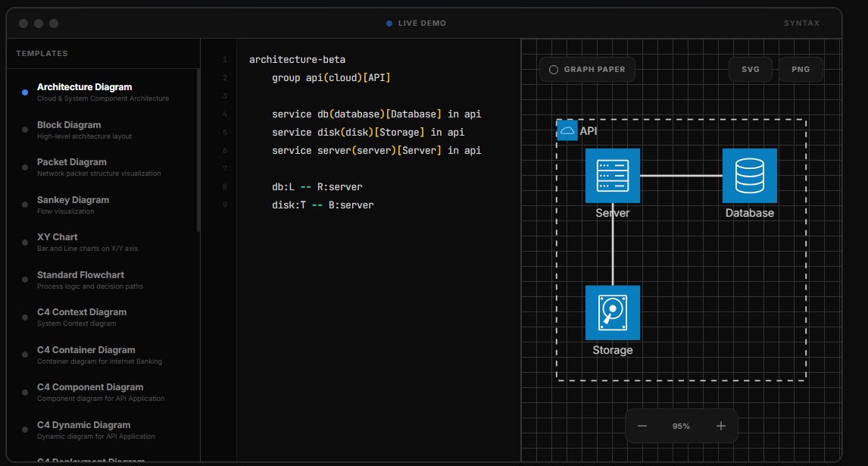The width and height of the screenshot is (868, 466).
Task: Click the Storage disk icon
Action: [x=613, y=312]
